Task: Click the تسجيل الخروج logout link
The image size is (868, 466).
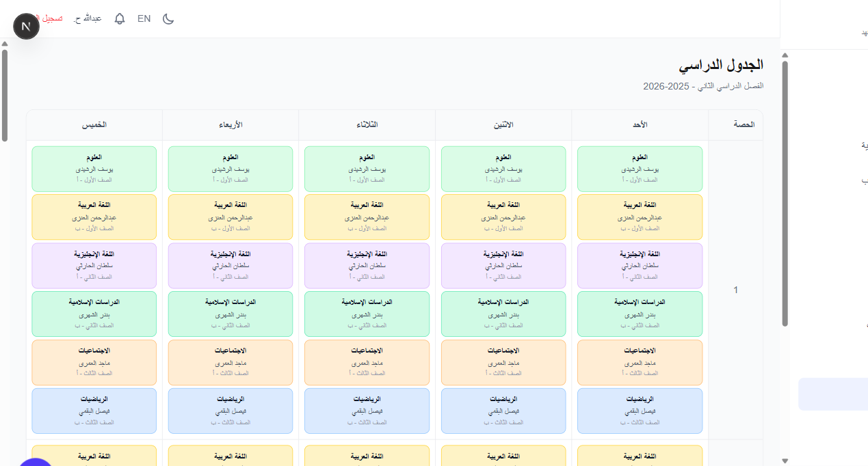Action: click(49, 18)
